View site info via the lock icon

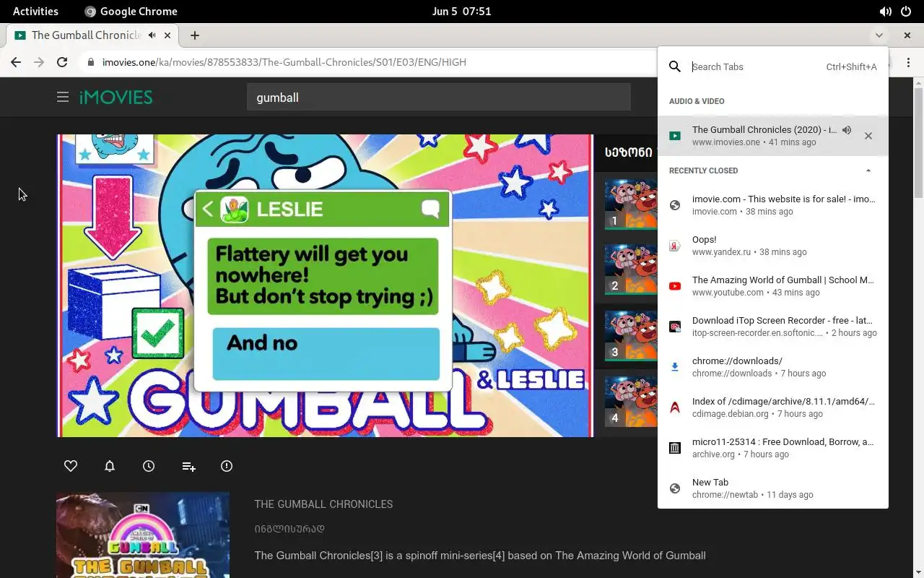point(90,62)
